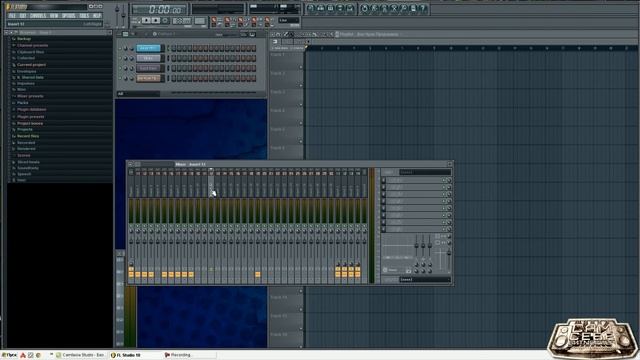Click the View piano roll shortcut icon
The width and height of the screenshot is (640, 360).
tap(331, 8)
